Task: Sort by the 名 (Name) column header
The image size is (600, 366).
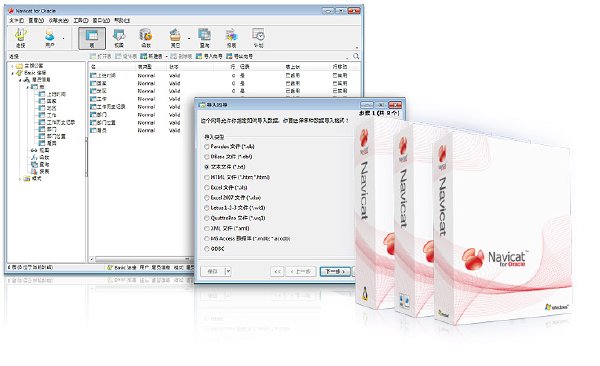Action: tap(112, 67)
